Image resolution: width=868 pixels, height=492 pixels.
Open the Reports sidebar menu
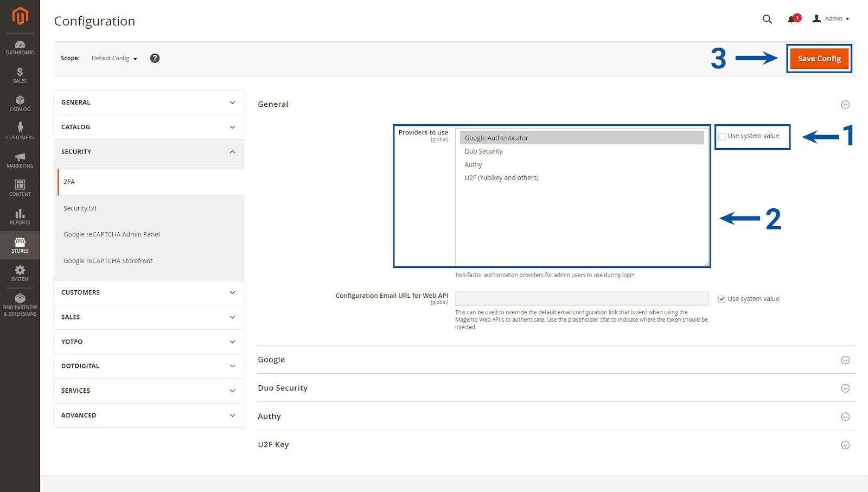[20, 217]
